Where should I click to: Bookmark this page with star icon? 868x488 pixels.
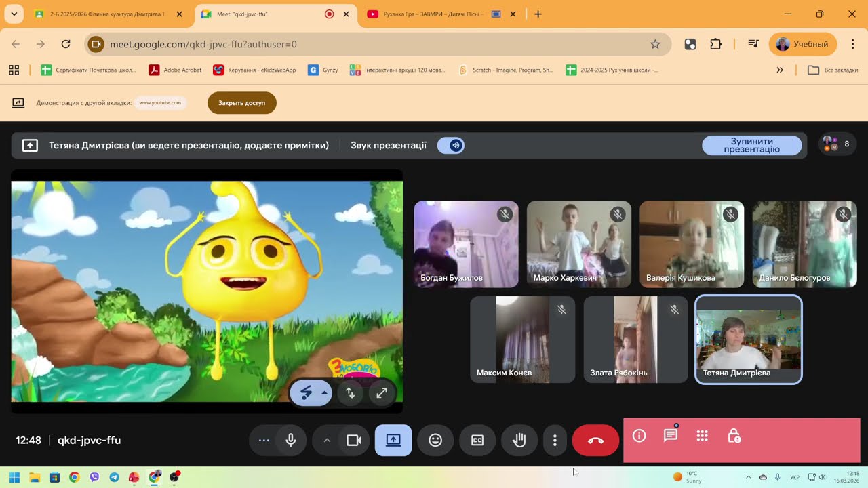655,44
